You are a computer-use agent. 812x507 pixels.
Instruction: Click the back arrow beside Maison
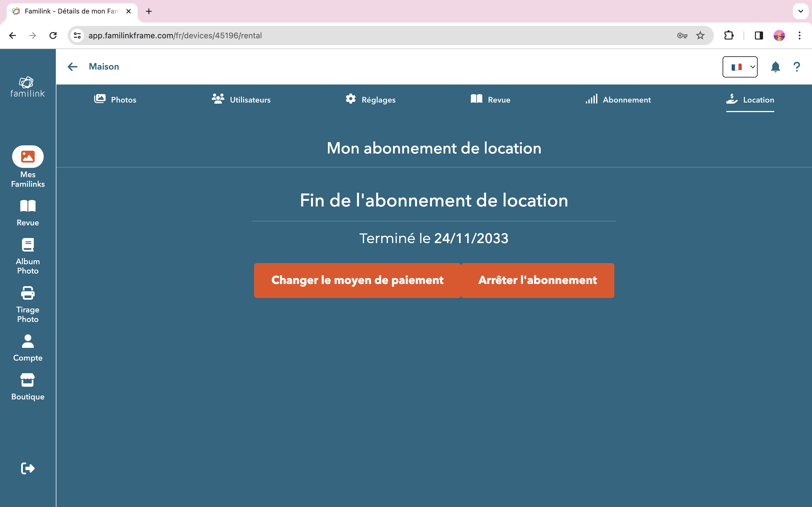tap(72, 67)
